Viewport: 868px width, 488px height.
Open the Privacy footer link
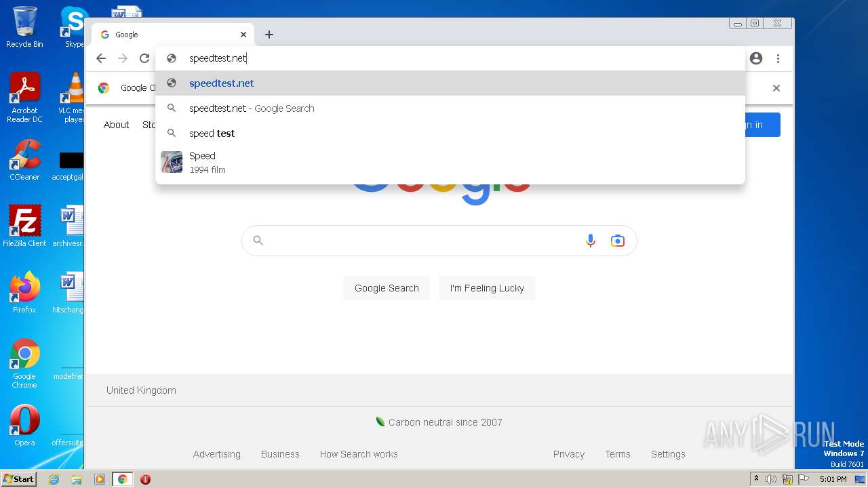coord(569,454)
